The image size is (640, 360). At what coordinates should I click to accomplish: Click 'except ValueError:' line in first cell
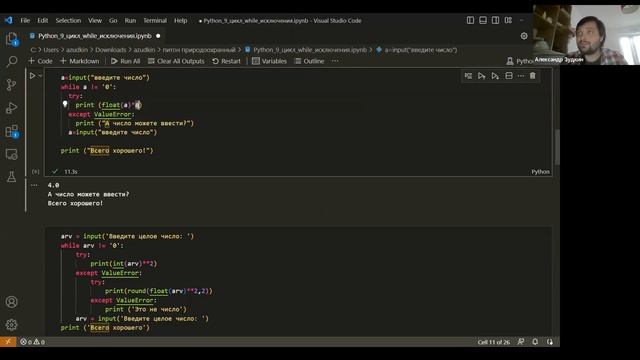click(x=101, y=114)
